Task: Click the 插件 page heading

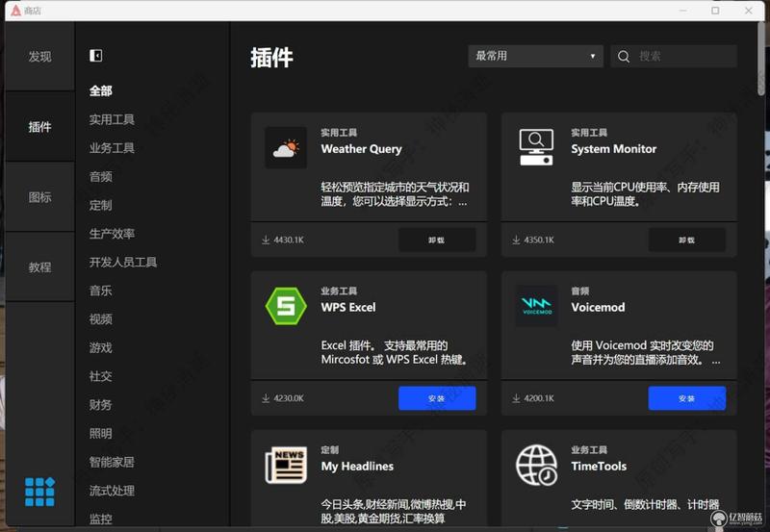Action: point(271,58)
